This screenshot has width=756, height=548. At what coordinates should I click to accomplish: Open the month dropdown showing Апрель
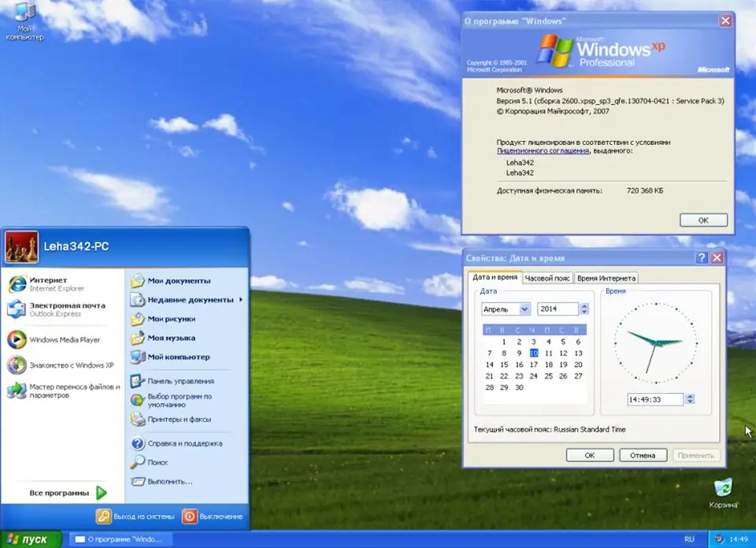coord(524,309)
